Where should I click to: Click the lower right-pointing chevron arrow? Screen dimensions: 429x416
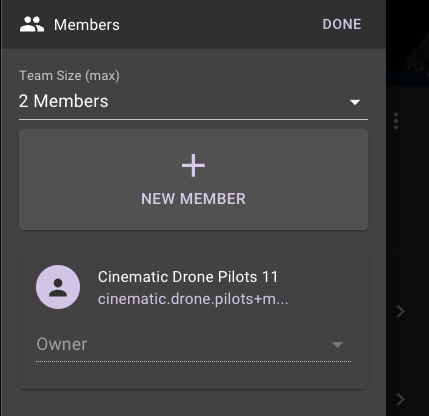point(401,399)
